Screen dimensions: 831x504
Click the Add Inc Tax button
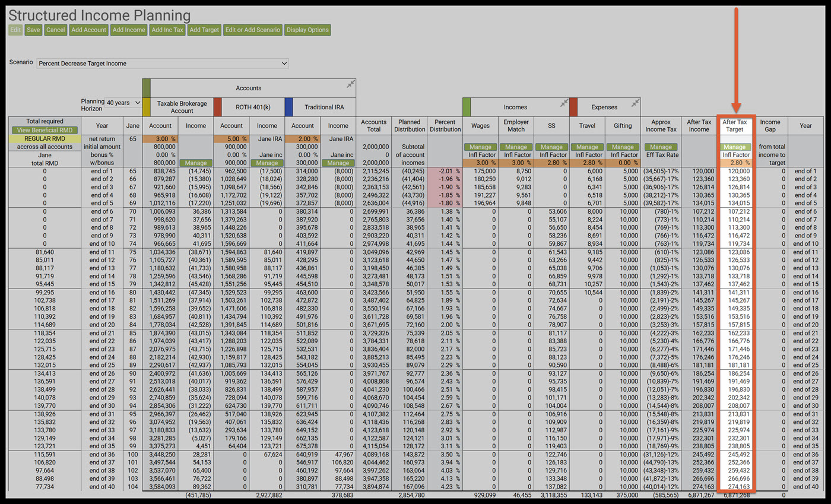[167, 30]
